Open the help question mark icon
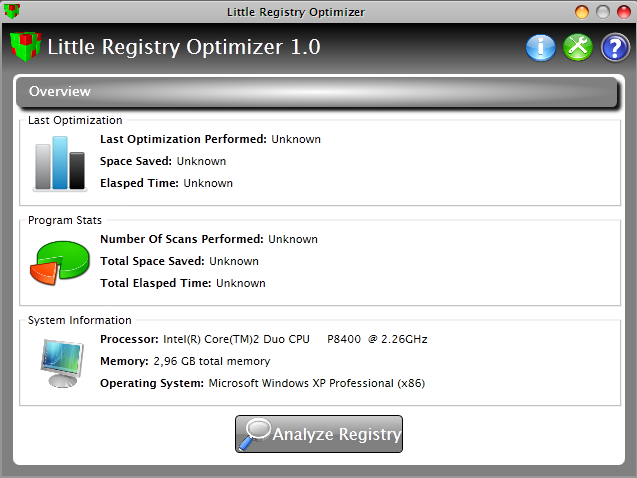Image resolution: width=637 pixels, height=478 pixels. pyautogui.click(x=615, y=47)
